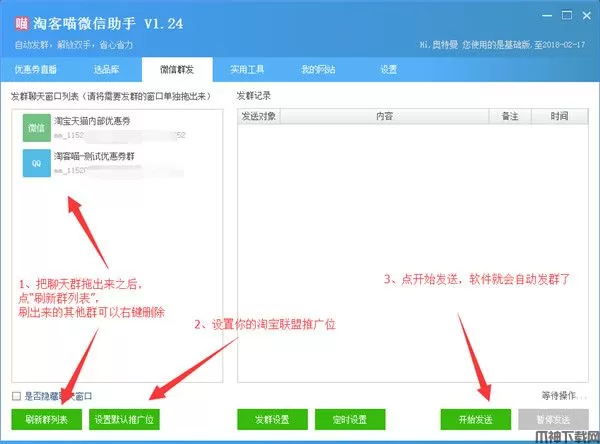This screenshot has height=444, width=600.
Task: Go to the 我的网站 tab
Action: tap(318, 70)
